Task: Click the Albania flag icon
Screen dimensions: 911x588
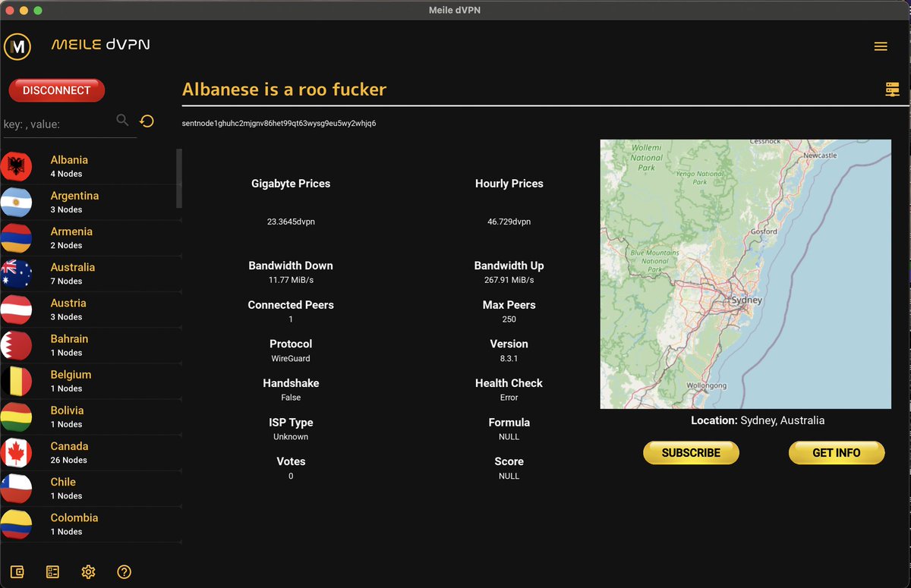Action: [16, 166]
